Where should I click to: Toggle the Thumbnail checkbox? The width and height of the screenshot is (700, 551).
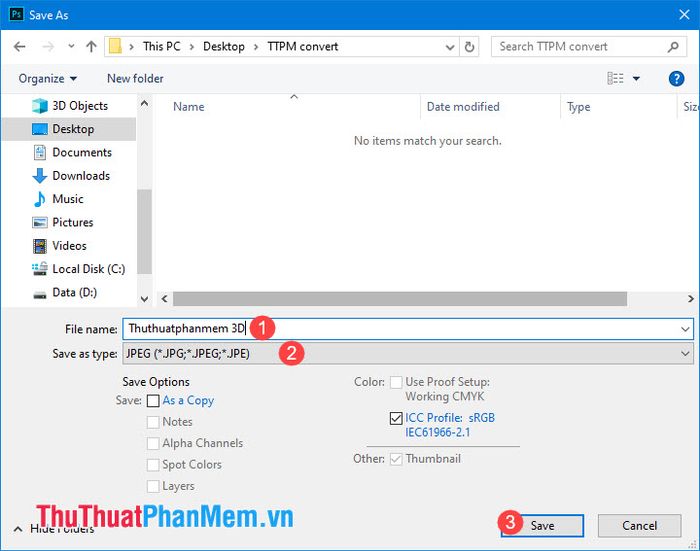click(x=396, y=459)
